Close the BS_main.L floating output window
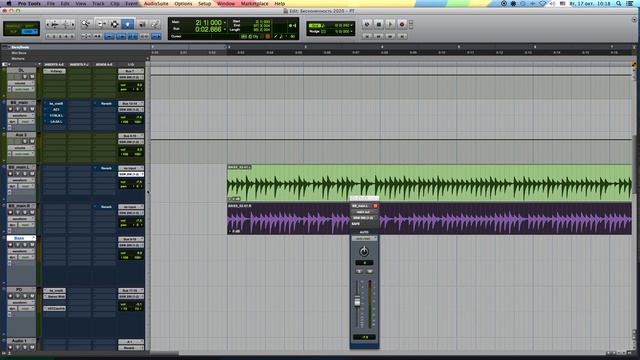Screen dimensions: 640x360 (x=375, y=206)
